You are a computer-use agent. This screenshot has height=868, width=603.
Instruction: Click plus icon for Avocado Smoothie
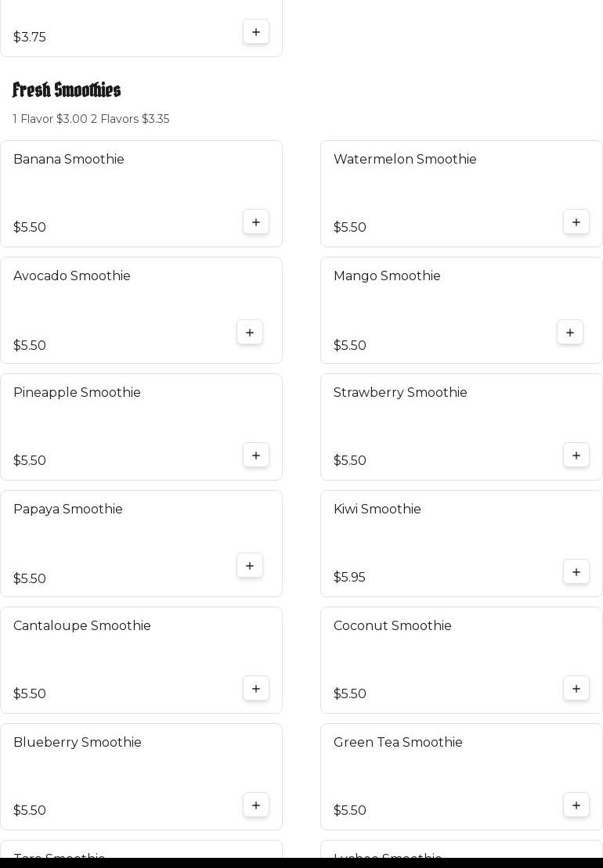tap(250, 333)
